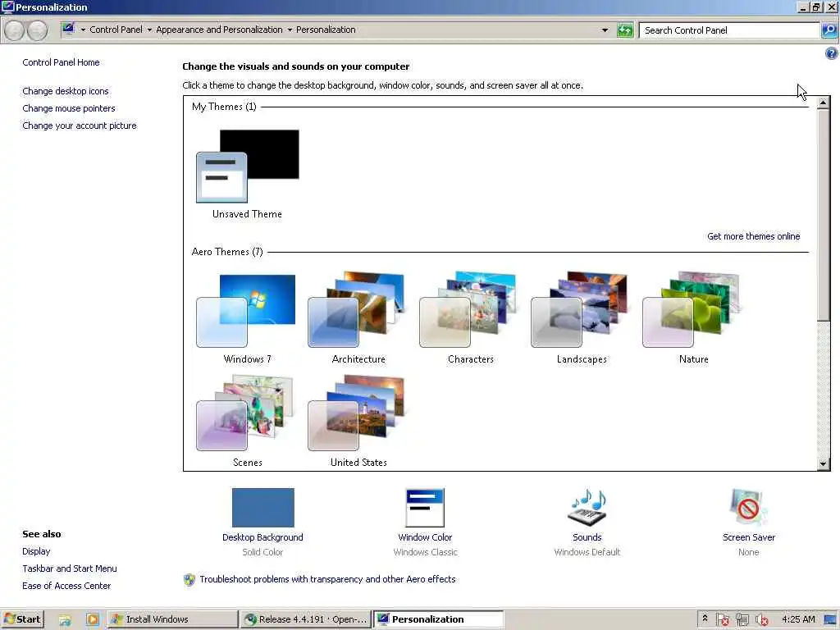Open Change mouse pointers link

[x=69, y=108]
